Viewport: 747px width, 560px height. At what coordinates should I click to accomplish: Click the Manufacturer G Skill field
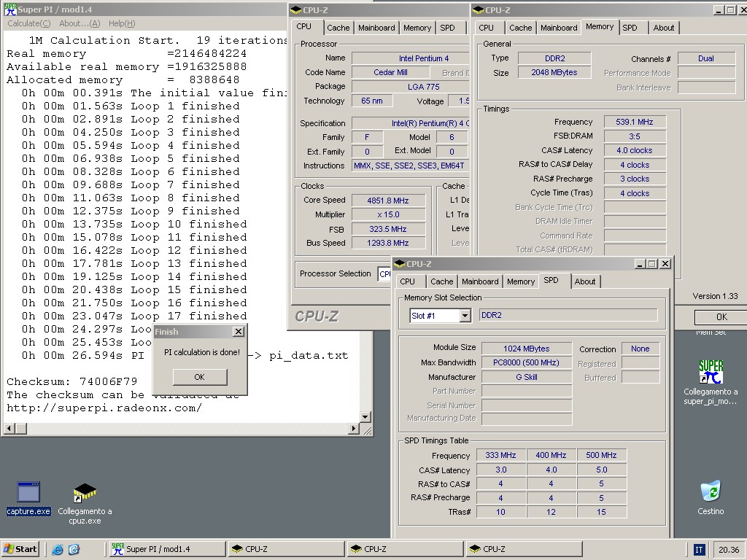[527, 377]
